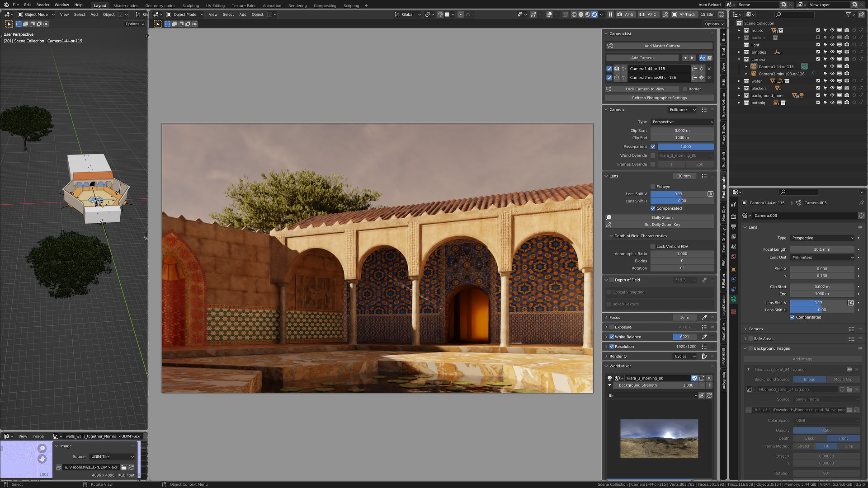Sort camera list alphabetically with AZ icon
The width and height of the screenshot is (868, 488).
tap(702, 58)
